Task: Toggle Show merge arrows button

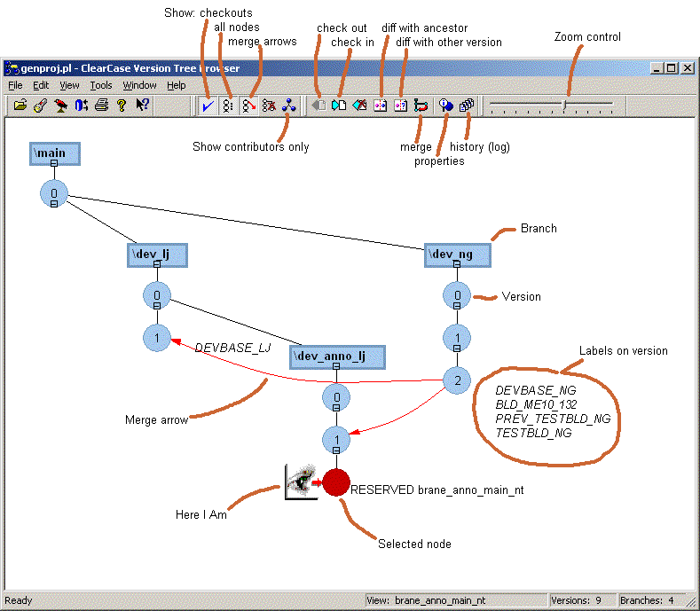Action: coord(248,106)
